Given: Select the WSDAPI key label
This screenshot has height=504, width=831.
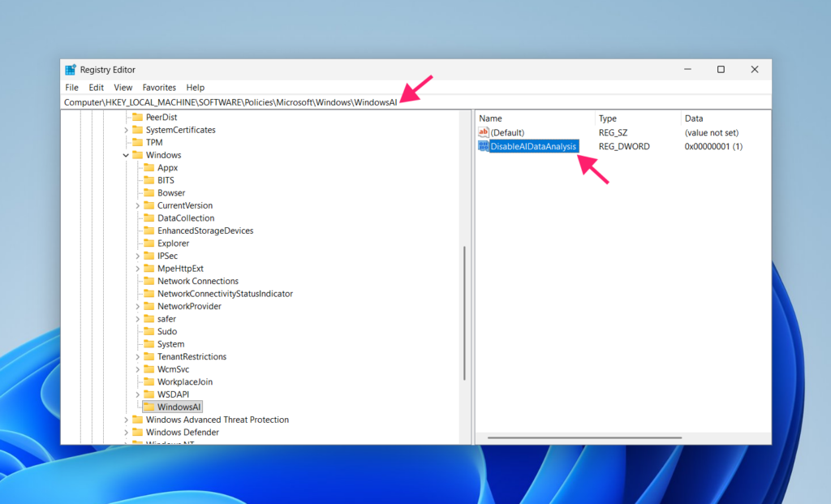Looking at the screenshot, I should (173, 394).
